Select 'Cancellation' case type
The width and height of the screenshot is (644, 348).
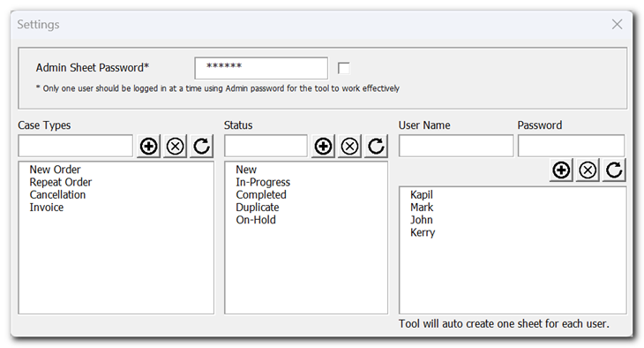[x=57, y=194]
